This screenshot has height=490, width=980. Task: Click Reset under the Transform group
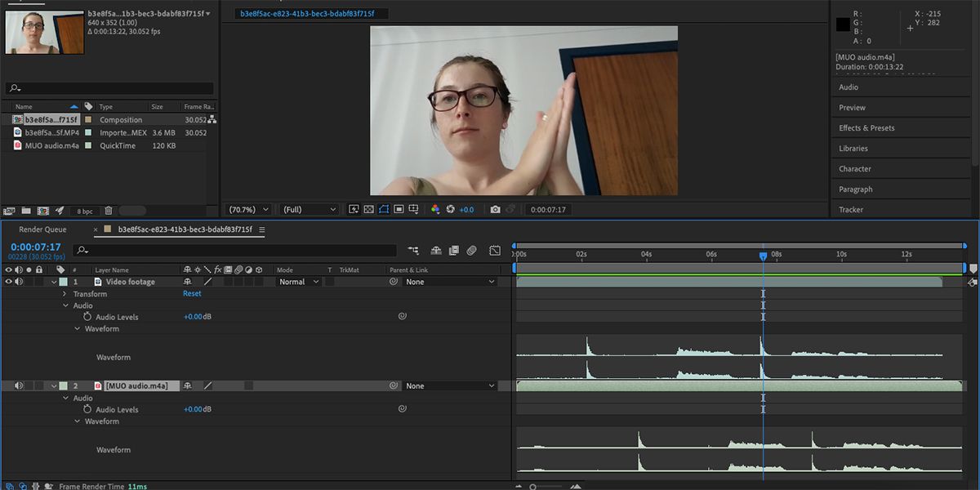click(191, 293)
